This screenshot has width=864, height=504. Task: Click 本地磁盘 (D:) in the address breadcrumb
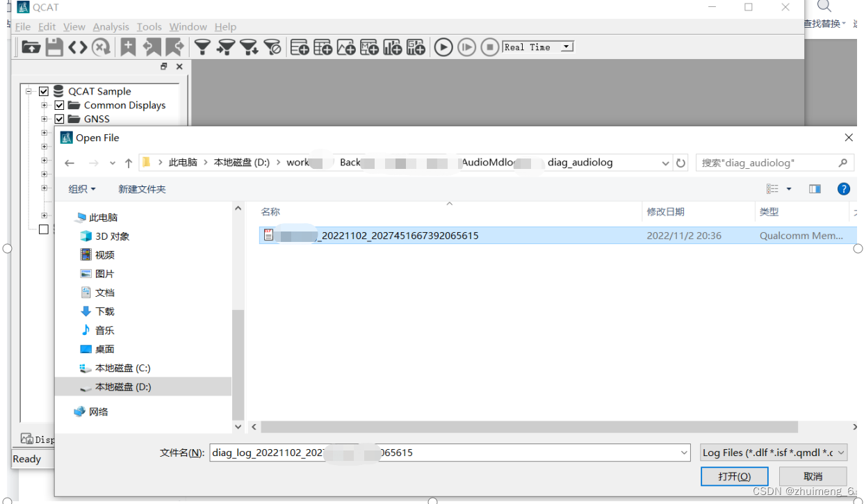pyautogui.click(x=241, y=163)
